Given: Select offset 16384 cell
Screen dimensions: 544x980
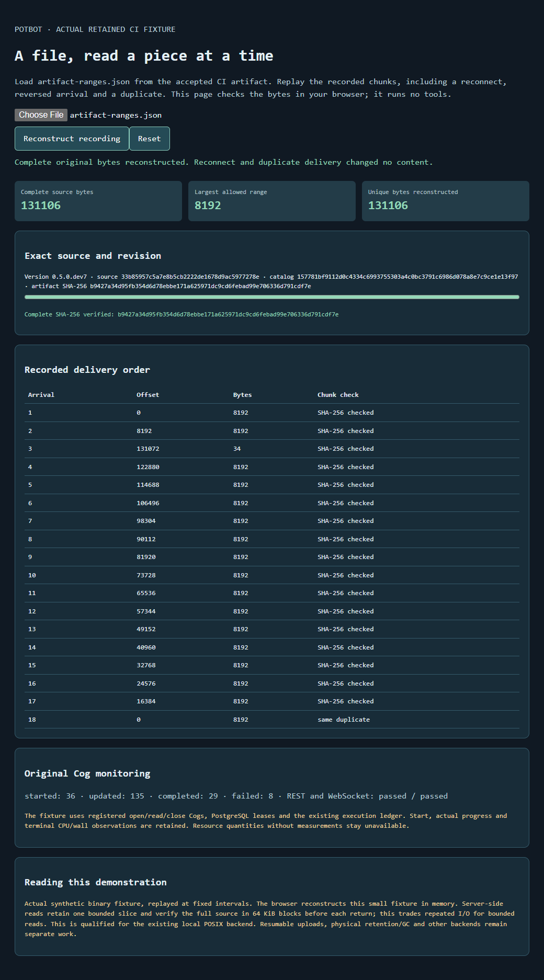Looking at the screenshot, I should [x=146, y=701].
